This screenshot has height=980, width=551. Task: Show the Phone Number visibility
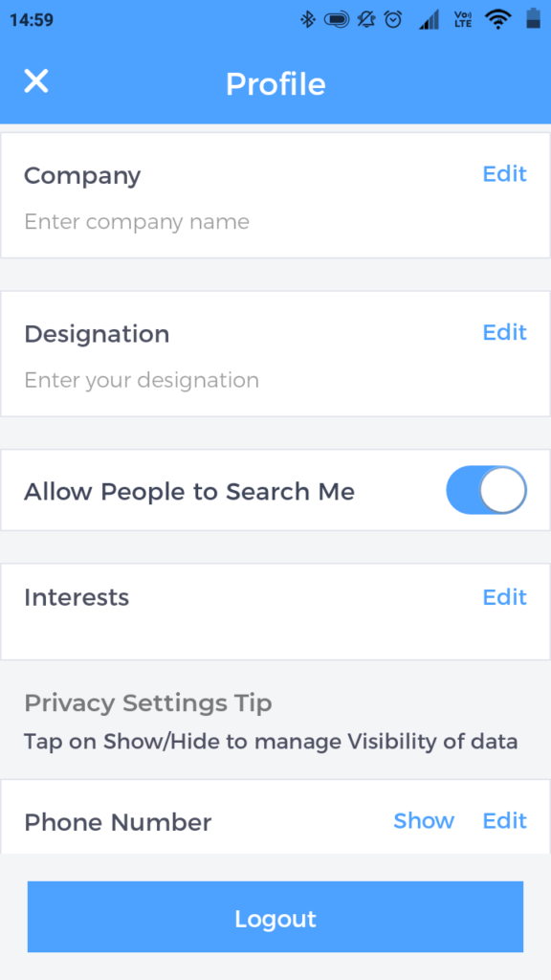(424, 821)
